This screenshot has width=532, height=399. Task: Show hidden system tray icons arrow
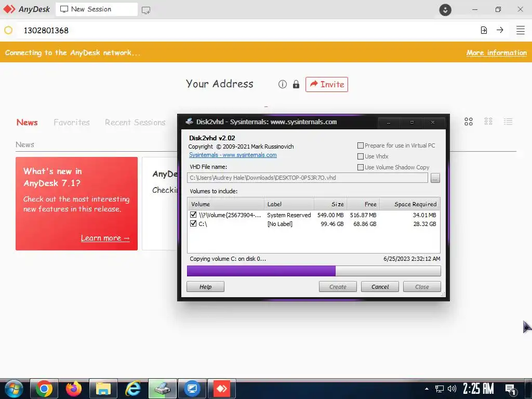(427, 389)
